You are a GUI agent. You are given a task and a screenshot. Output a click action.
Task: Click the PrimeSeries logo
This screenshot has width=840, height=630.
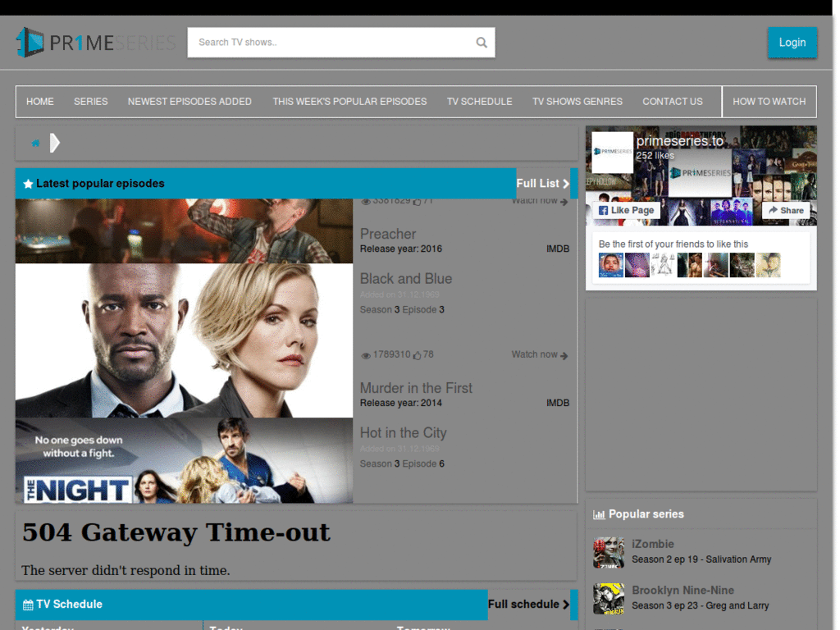coord(97,43)
